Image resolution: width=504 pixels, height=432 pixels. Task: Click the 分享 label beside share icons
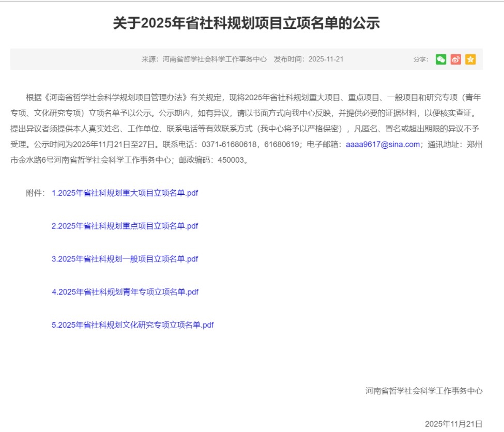pyautogui.click(x=420, y=59)
